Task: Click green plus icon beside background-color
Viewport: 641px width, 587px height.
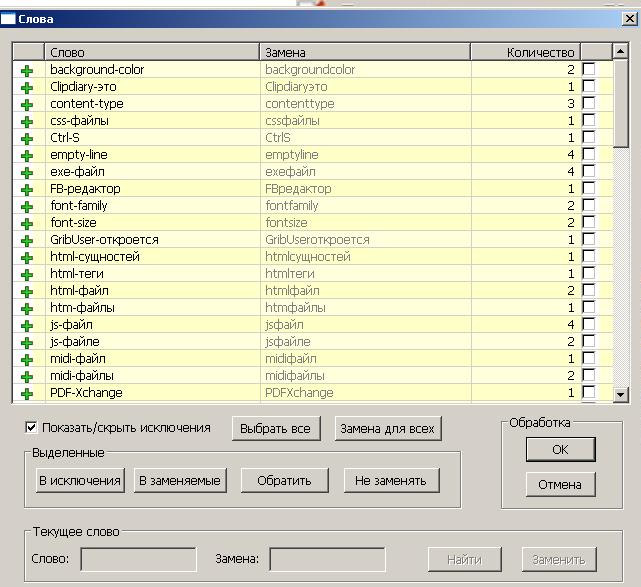Action: [x=27, y=70]
